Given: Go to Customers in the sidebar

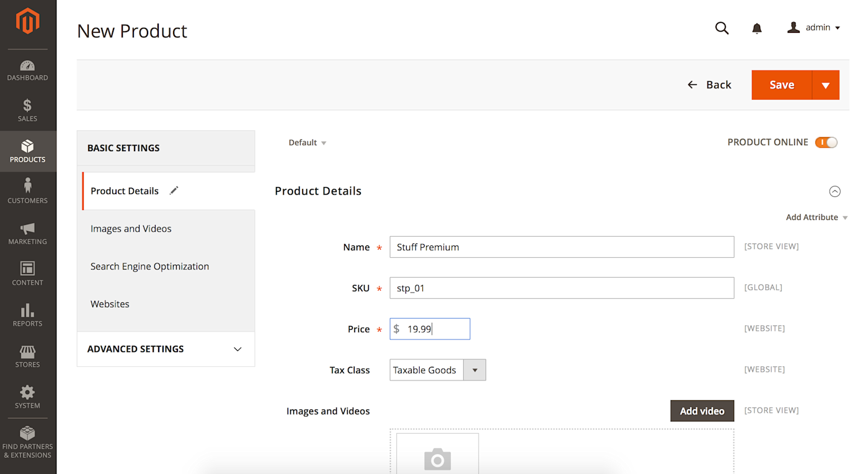Looking at the screenshot, I should point(27,191).
